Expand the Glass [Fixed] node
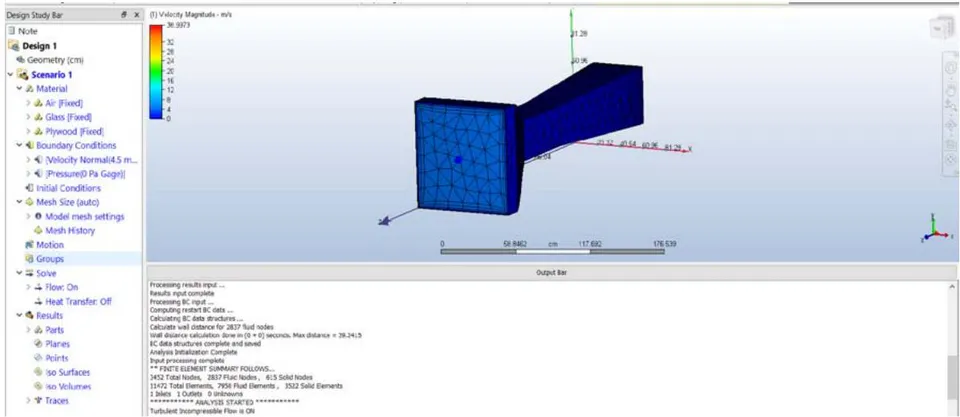960x417 pixels. click(x=28, y=117)
